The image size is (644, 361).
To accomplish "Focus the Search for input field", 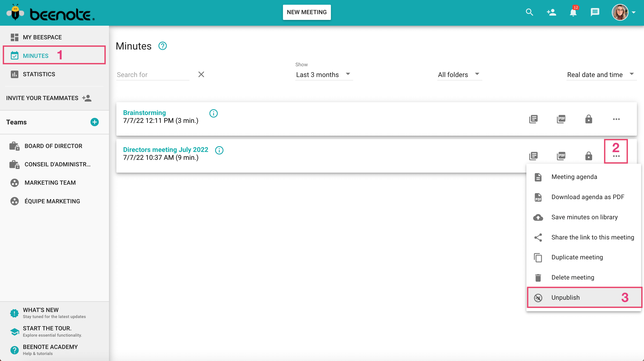I will [153, 75].
